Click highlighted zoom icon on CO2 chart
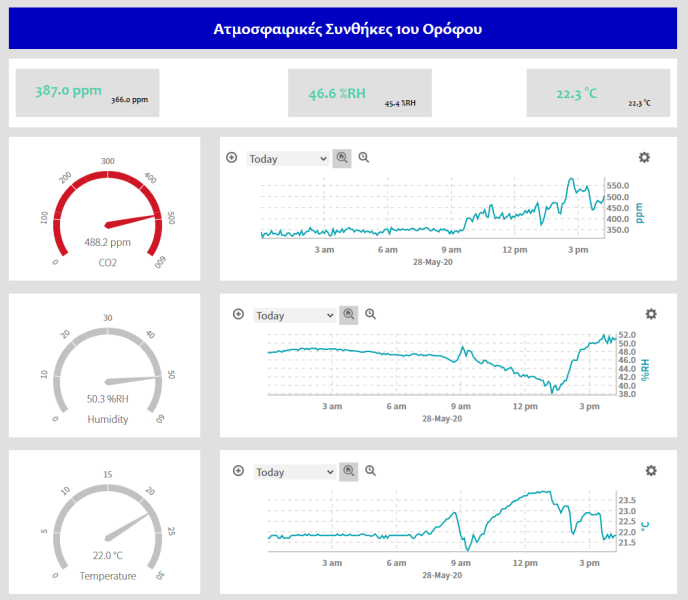The width and height of the screenshot is (688, 600). coord(342,158)
